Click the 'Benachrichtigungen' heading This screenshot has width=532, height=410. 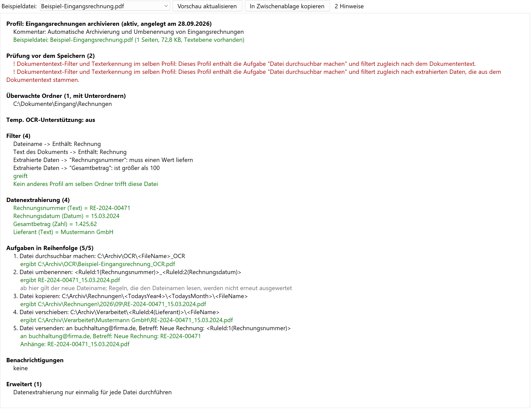click(35, 360)
